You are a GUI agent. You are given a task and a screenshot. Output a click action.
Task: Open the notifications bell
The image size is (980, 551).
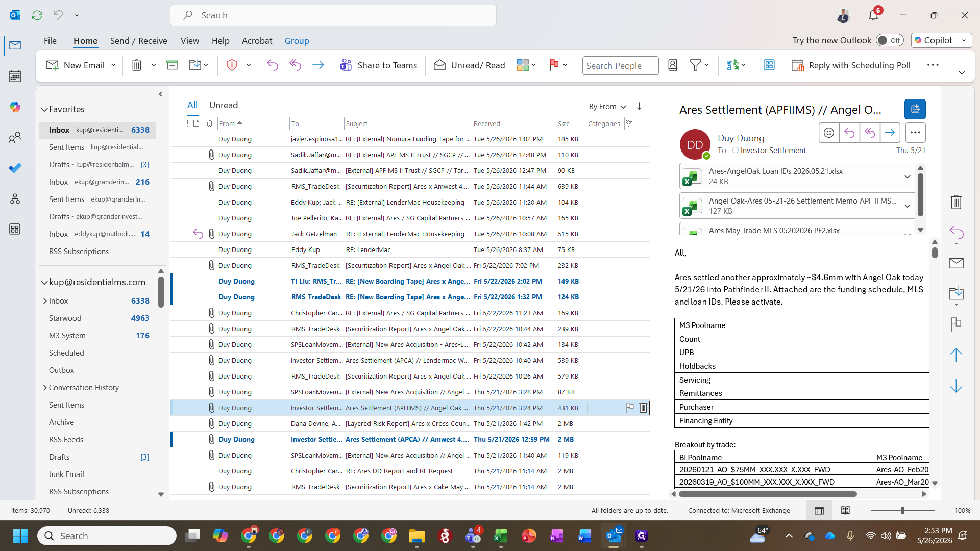(873, 15)
